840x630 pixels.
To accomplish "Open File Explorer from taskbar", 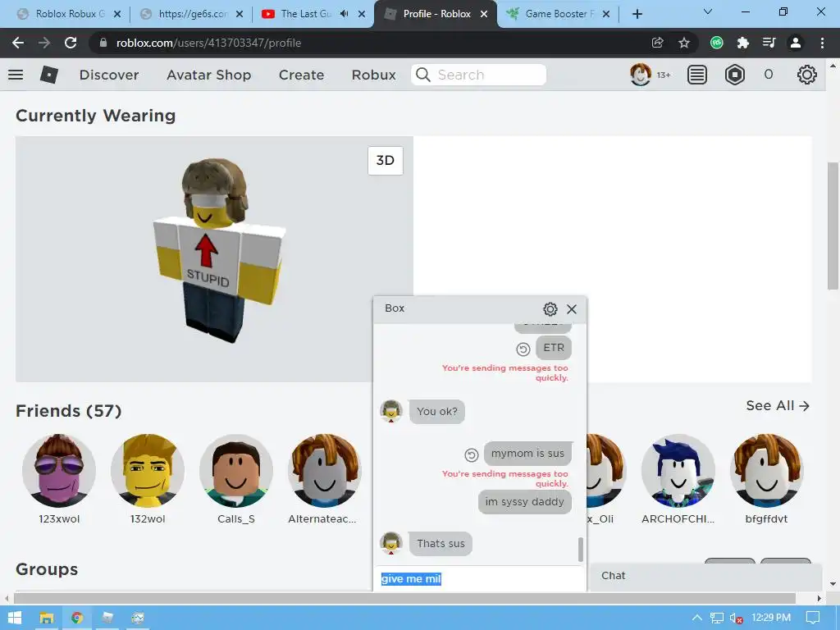I will coord(47,618).
